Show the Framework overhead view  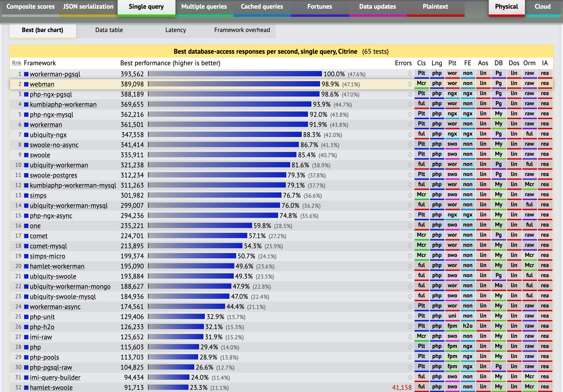pyautogui.click(x=242, y=30)
